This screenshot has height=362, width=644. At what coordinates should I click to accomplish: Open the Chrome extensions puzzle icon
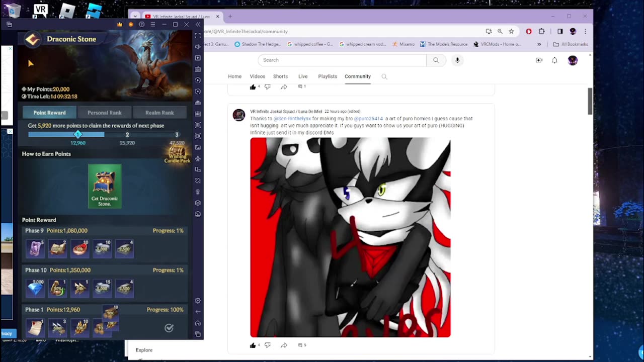click(541, 31)
